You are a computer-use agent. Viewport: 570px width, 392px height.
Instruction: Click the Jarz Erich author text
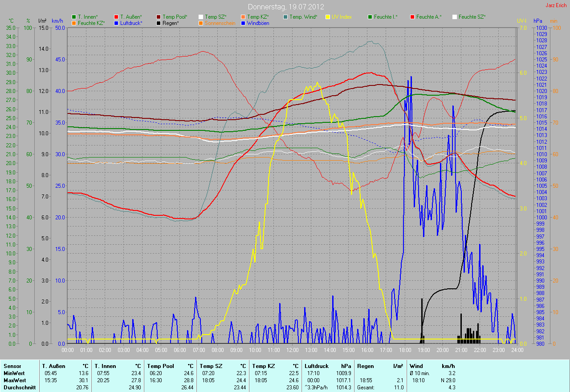click(x=556, y=5)
